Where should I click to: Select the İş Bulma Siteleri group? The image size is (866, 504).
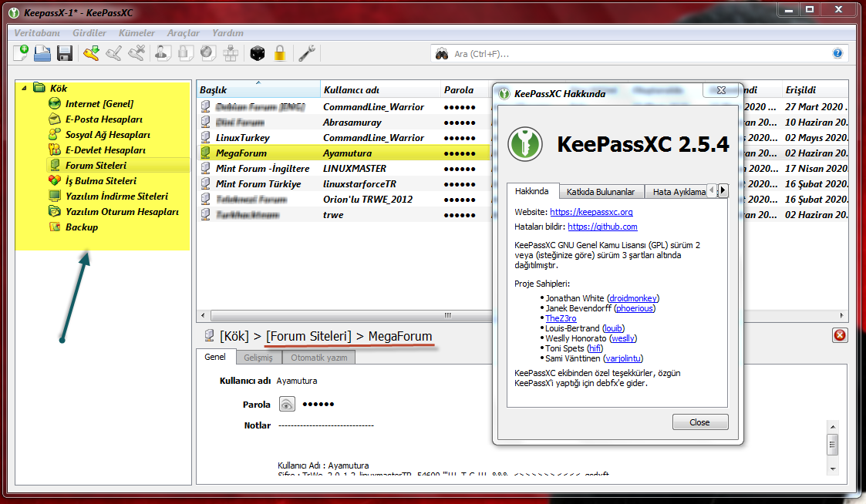(100, 181)
